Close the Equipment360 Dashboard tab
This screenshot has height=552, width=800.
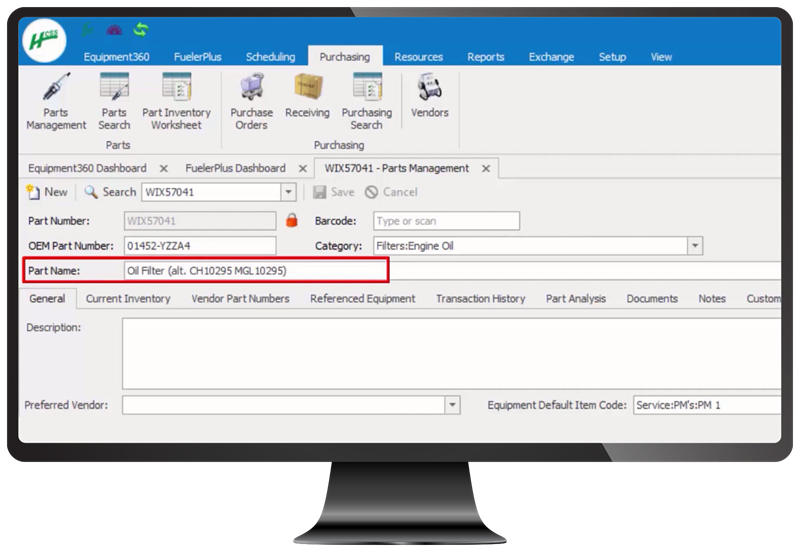click(164, 168)
